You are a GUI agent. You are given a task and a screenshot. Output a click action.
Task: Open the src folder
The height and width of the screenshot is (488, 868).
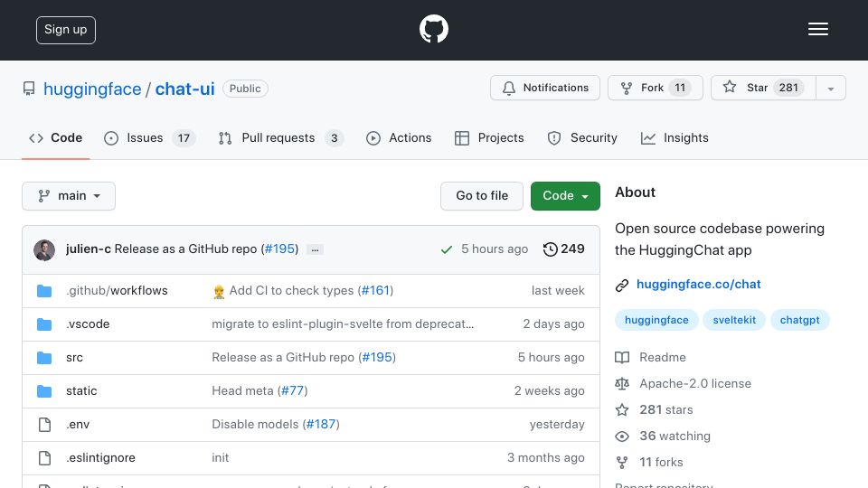74,358
